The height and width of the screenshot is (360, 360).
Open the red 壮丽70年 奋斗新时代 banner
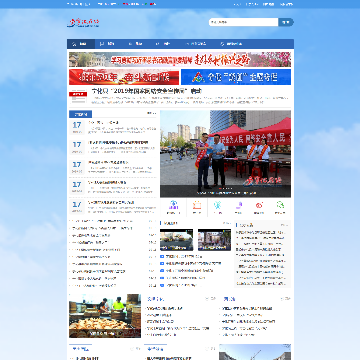pos(124,77)
